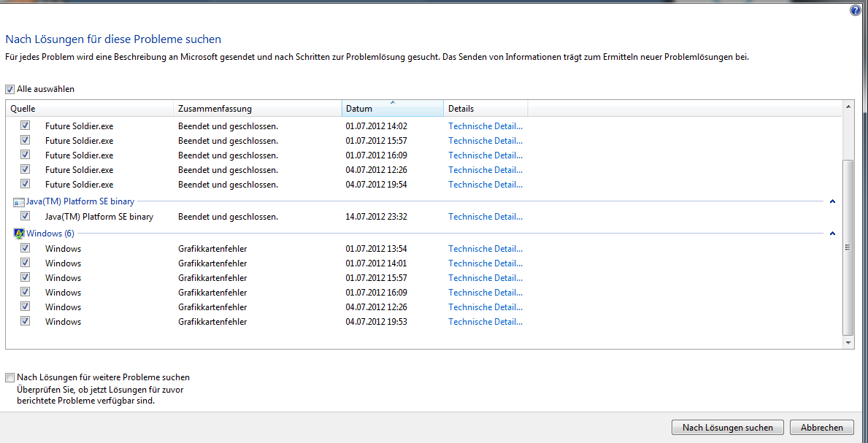
Task: Open Technische Details for Future Soldier.exe 04.07.2012 12:26
Action: coord(485,170)
